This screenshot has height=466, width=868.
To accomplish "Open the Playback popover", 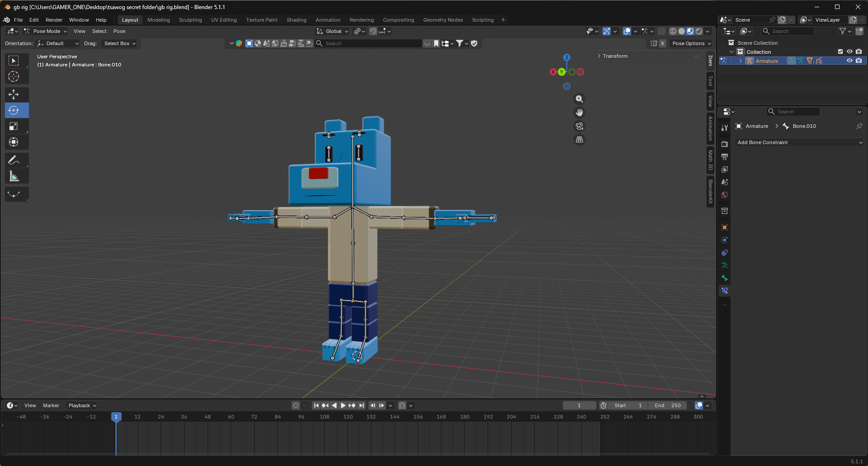I will click(82, 405).
